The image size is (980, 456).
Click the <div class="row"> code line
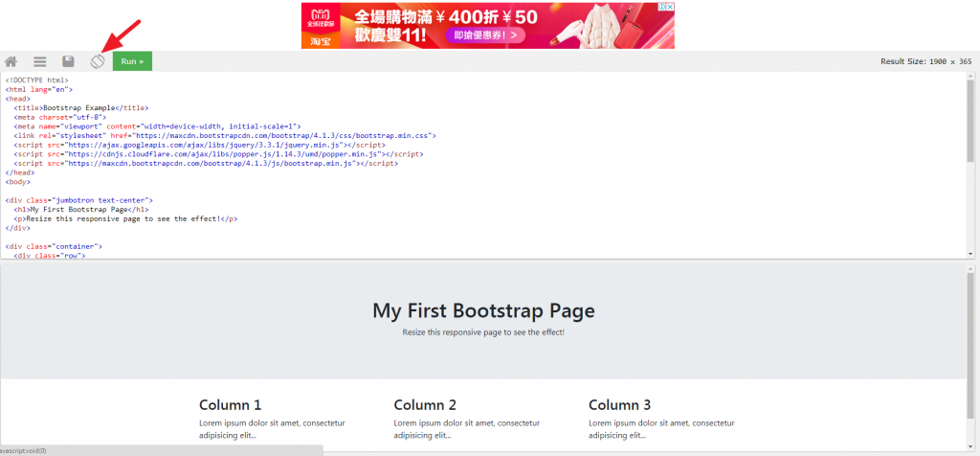tap(50, 255)
